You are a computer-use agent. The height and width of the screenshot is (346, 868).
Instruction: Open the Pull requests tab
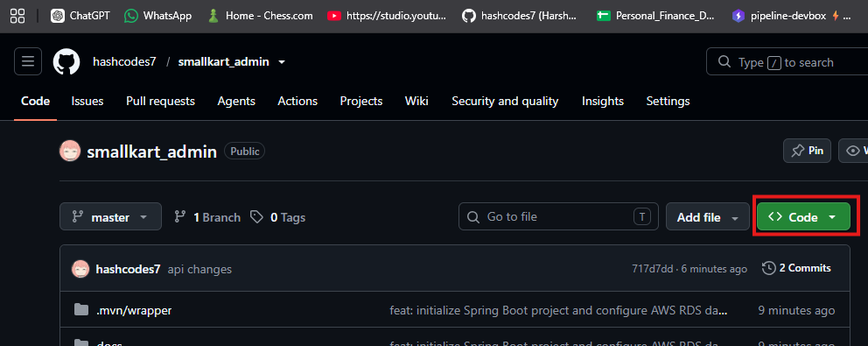(x=160, y=102)
